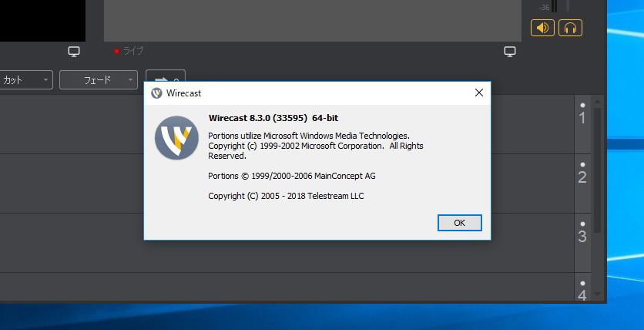Select the layer 4 number label
The height and width of the screenshot is (330, 644).
click(x=582, y=295)
